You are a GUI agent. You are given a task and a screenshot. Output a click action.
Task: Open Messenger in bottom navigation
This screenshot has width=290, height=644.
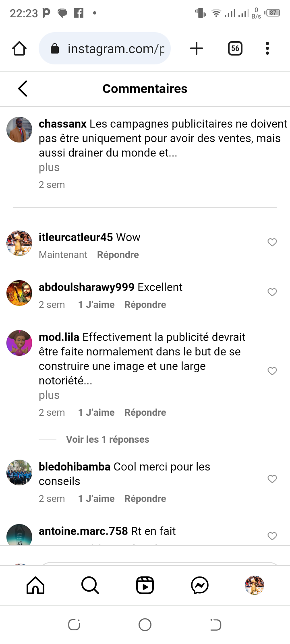tap(200, 585)
